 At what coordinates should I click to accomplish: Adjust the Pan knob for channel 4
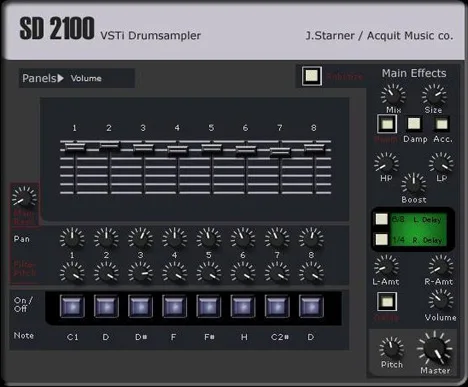click(x=174, y=239)
